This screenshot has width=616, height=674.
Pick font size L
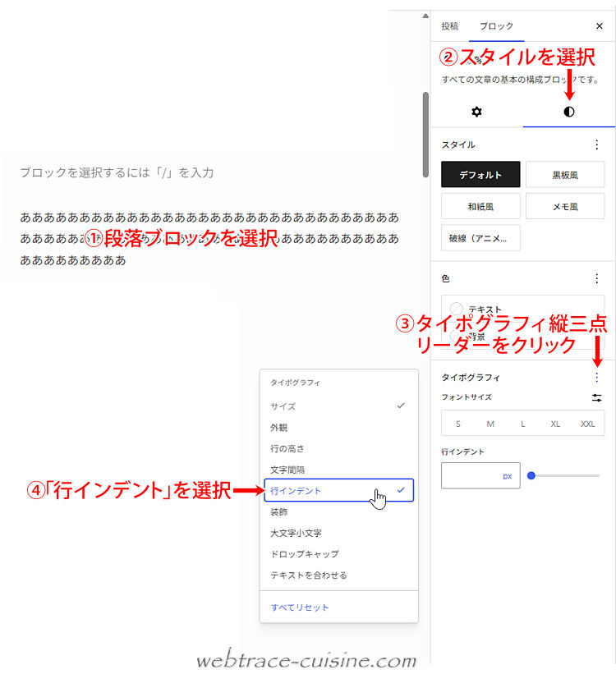pos(522,424)
